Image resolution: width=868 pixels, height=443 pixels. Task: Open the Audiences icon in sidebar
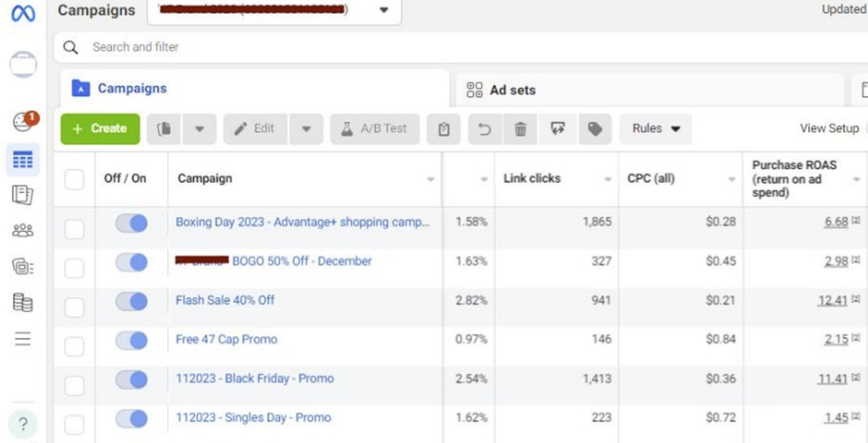(x=23, y=231)
